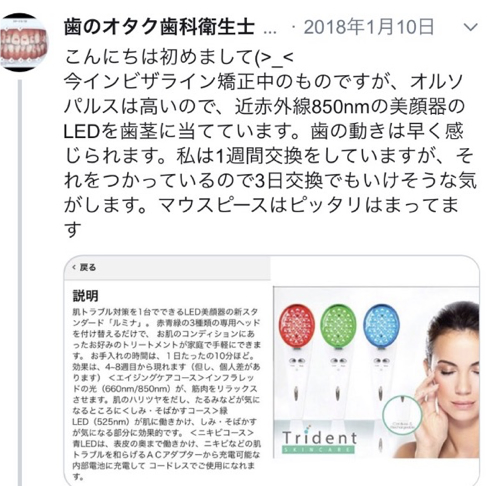Click the product description paragraph text
The image size is (487, 486).
pyautogui.click(x=167, y=394)
